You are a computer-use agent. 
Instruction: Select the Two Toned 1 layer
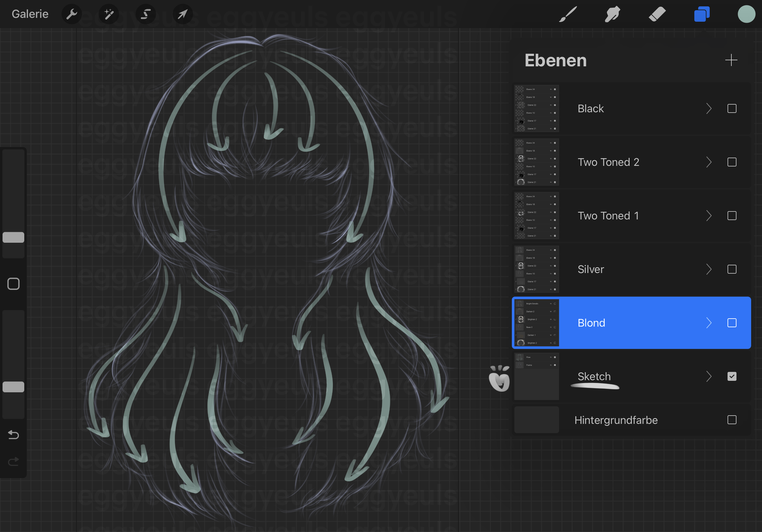(x=608, y=216)
